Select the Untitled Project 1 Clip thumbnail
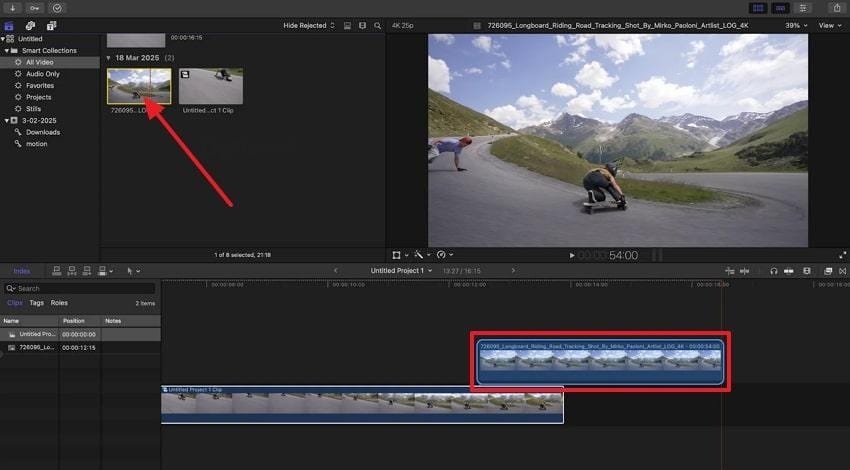850x470 pixels. [211, 86]
